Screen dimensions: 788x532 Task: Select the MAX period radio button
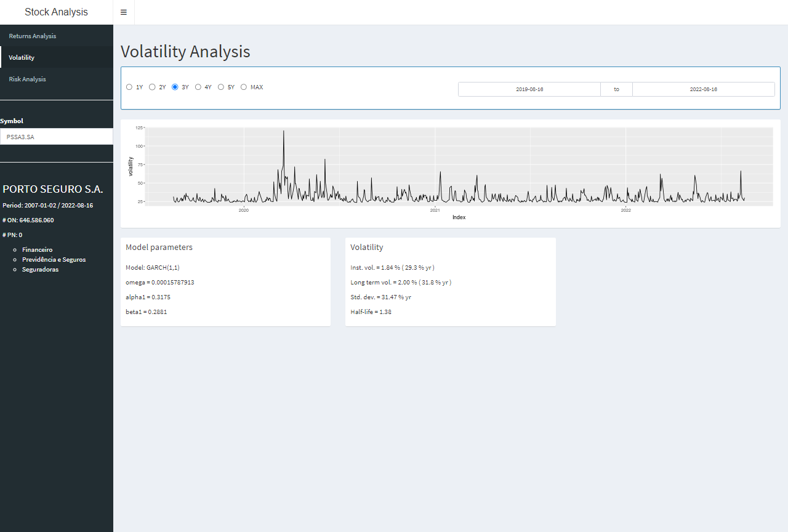tap(244, 87)
